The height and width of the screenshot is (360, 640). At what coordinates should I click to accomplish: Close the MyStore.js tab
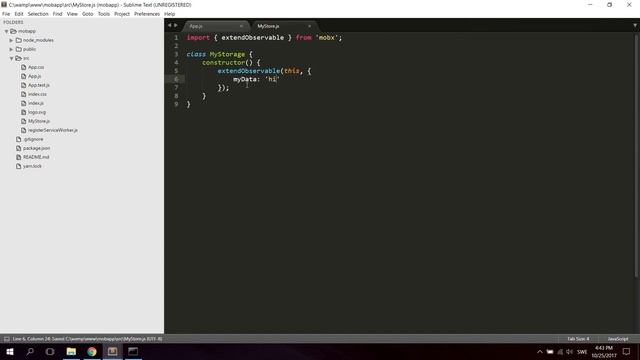point(309,26)
